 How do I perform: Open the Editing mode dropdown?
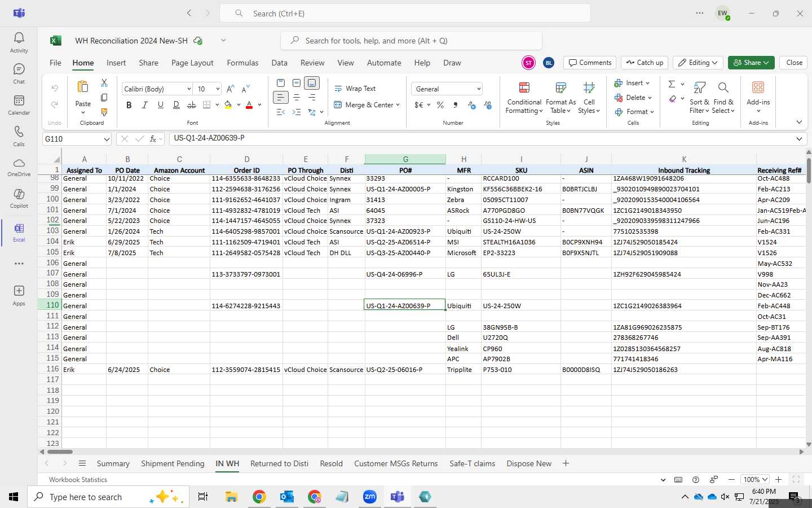click(698, 63)
